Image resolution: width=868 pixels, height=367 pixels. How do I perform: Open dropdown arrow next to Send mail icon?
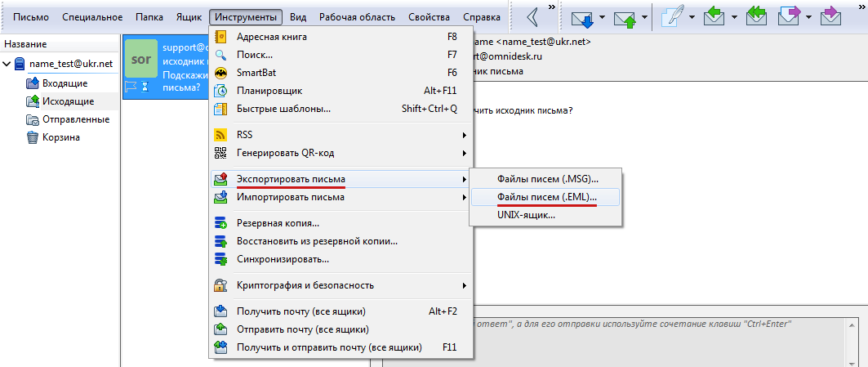click(645, 17)
